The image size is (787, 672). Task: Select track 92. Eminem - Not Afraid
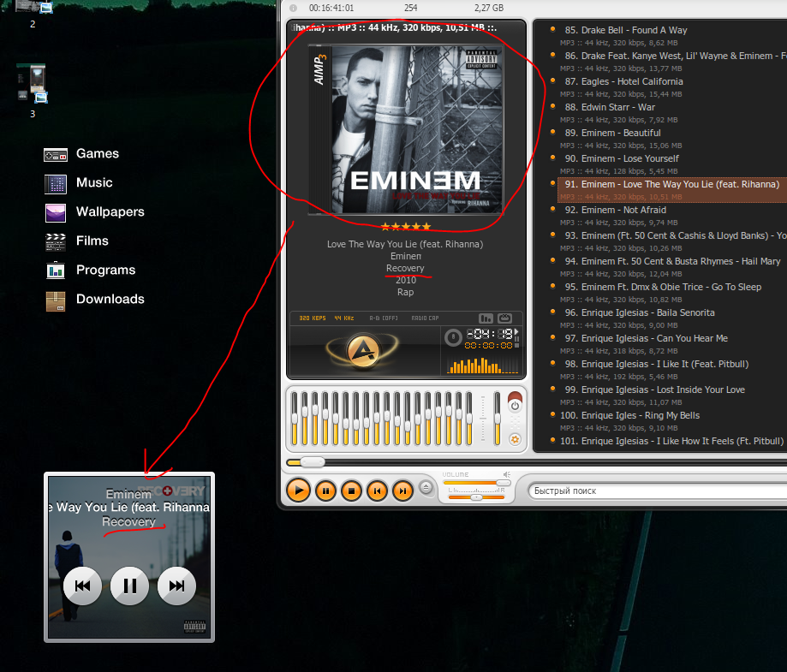[x=671, y=216]
